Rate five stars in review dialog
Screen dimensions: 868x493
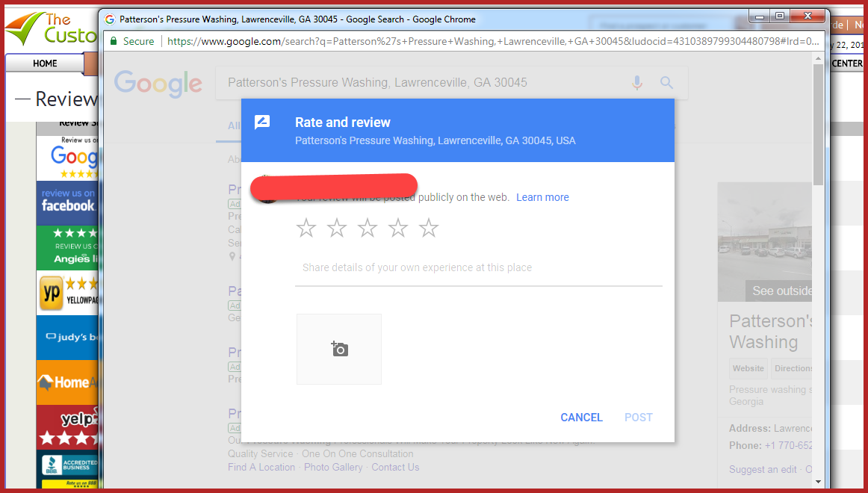[x=429, y=228]
